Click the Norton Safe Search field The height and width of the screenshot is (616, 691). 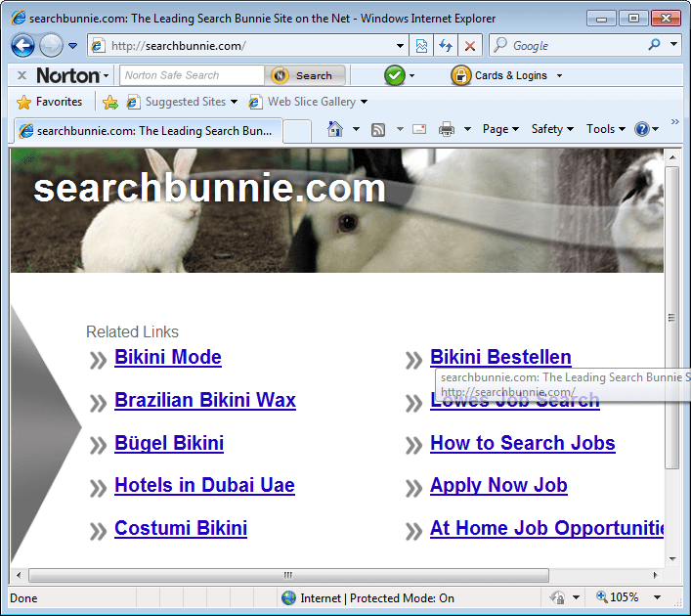pyautogui.click(x=193, y=75)
